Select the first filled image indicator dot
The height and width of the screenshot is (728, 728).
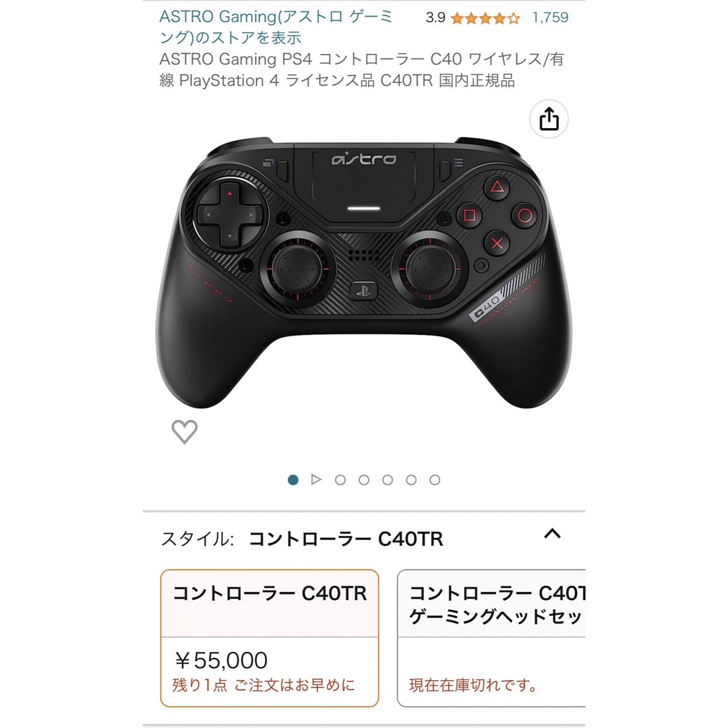[x=293, y=480]
